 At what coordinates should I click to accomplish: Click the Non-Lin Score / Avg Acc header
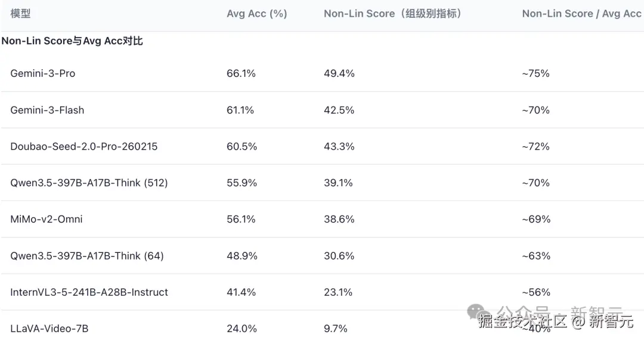[581, 14]
